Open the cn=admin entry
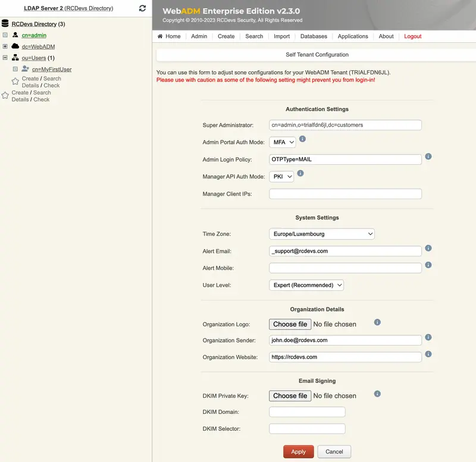The height and width of the screenshot is (462, 476). [x=34, y=35]
